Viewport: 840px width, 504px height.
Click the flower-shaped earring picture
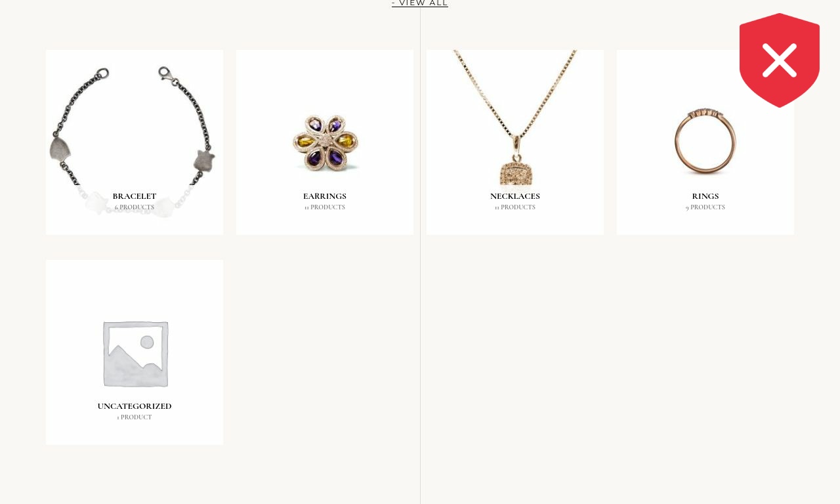point(325,142)
